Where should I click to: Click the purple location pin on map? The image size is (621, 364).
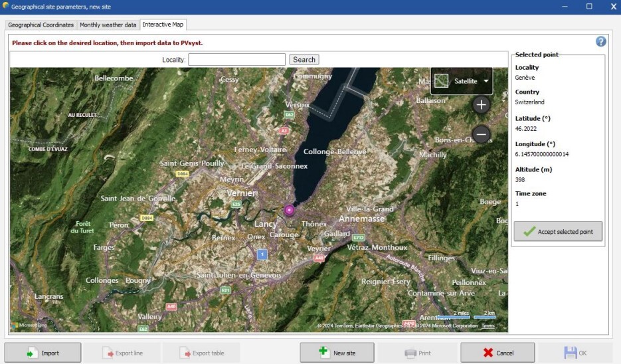coord(290,211)
